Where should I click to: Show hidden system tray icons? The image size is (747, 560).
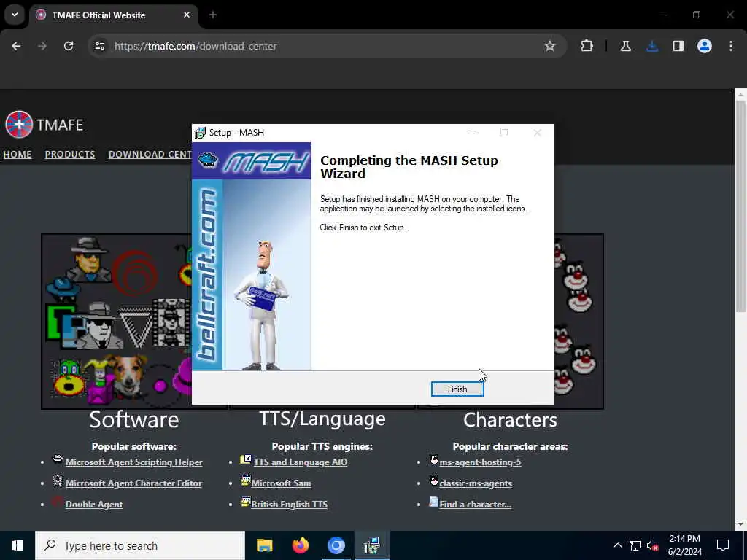617,545
